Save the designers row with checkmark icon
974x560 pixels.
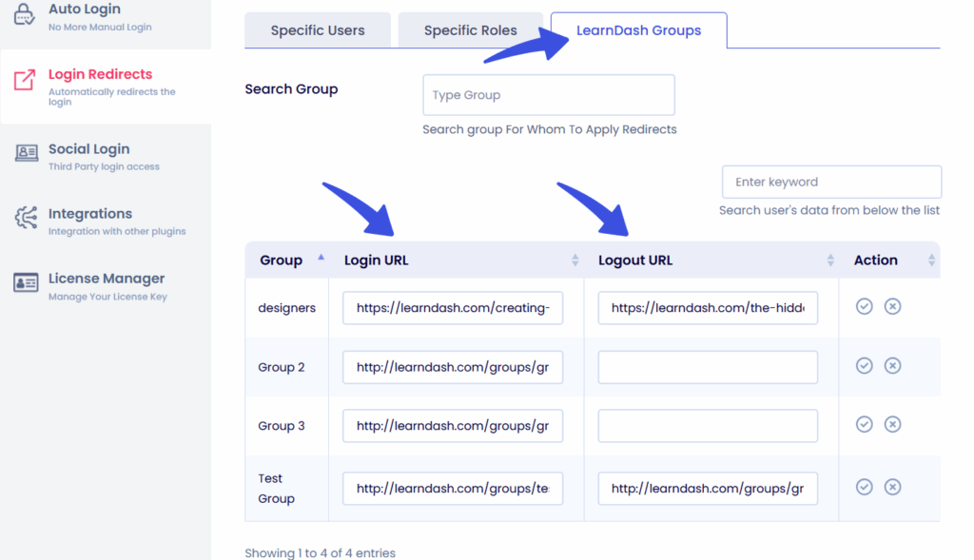(x=864, y=306)
